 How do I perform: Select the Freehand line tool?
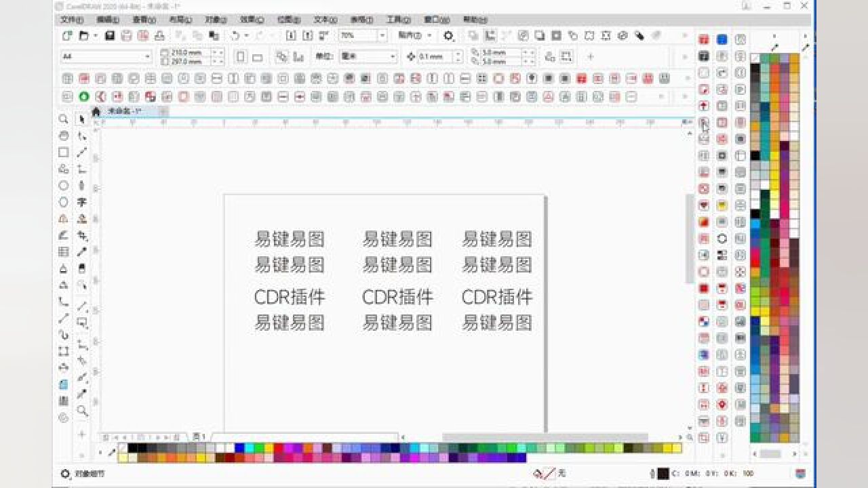pos(82,152)
